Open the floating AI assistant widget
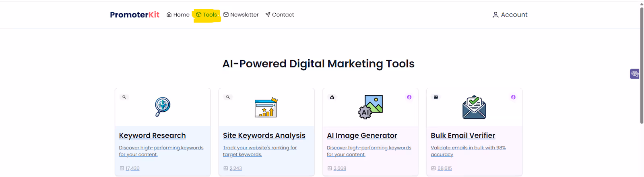This screenshot has height=177, width=644. (635, 74)
